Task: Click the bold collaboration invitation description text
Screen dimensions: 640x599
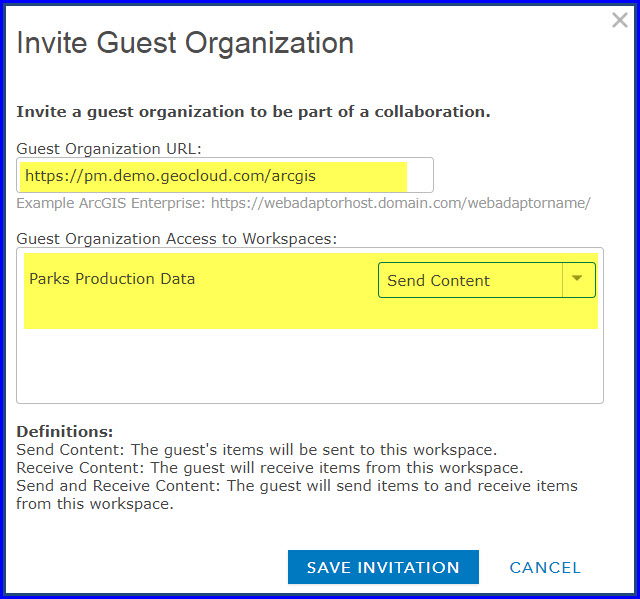Action: tap(253, 111)
